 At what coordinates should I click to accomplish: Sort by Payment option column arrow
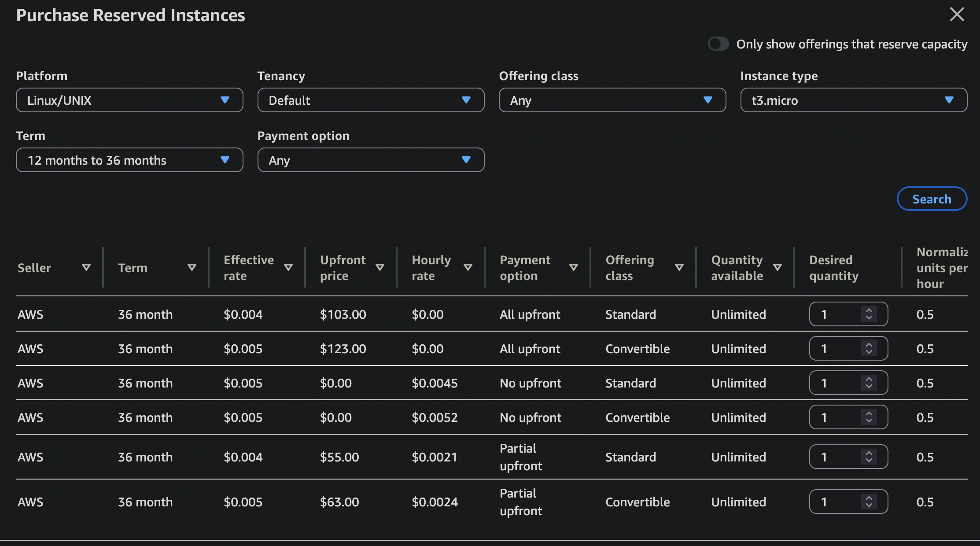[573, 267]
